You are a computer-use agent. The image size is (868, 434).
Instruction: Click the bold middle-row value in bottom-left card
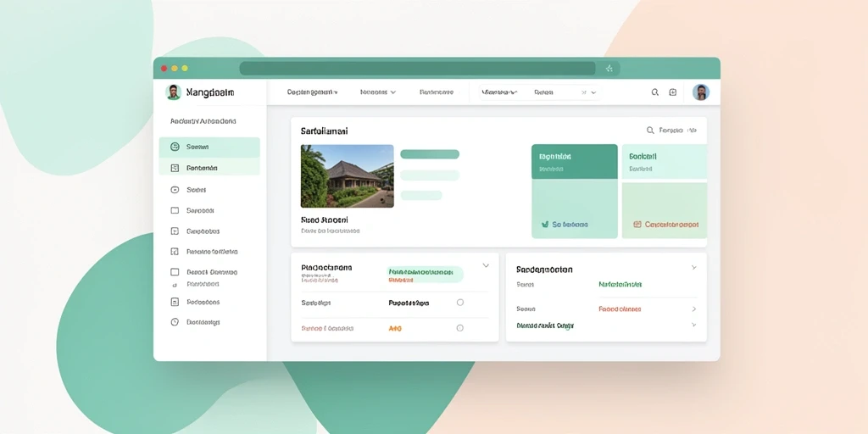click(409, 303)
